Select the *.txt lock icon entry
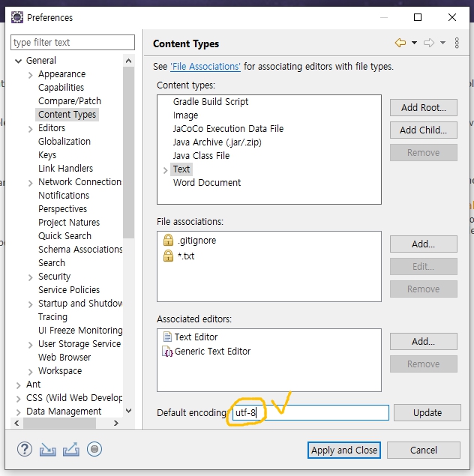474x476 pixels. [168, 256]
